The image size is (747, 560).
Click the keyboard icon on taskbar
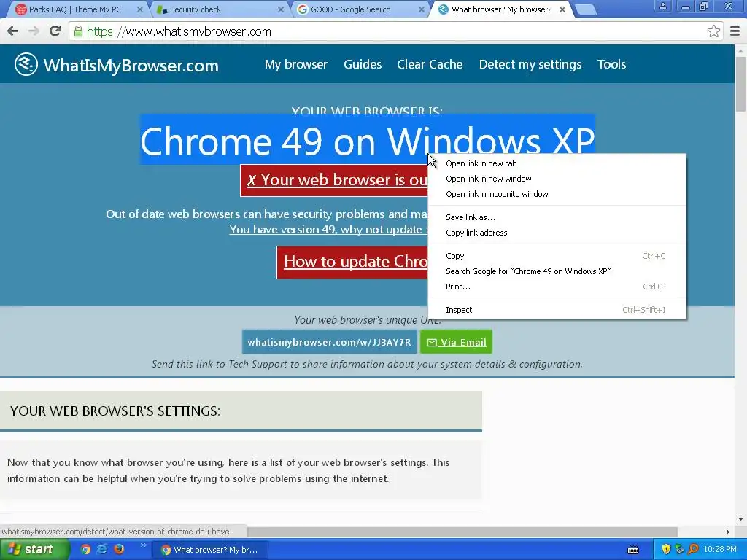click(x=633, y=550)
